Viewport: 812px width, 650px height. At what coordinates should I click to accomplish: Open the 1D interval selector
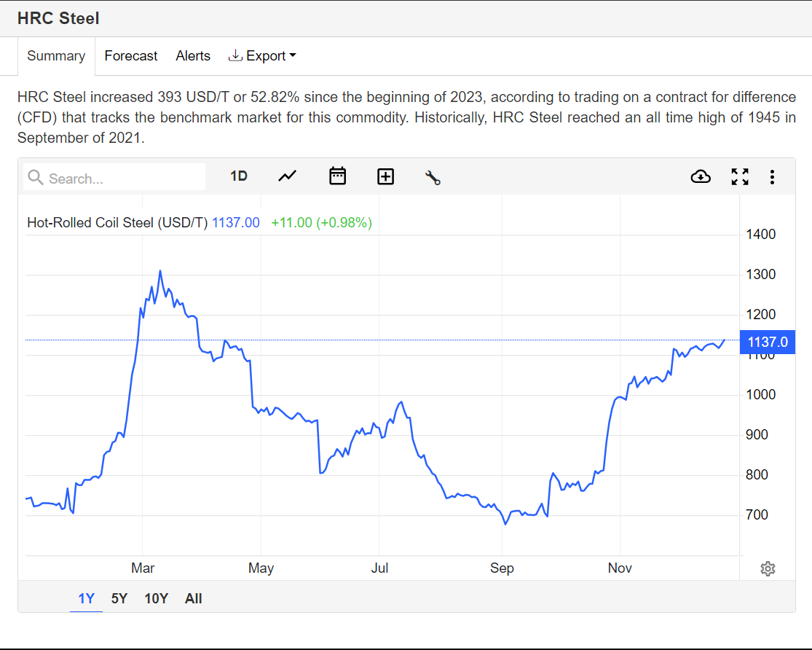coord(239,176)
